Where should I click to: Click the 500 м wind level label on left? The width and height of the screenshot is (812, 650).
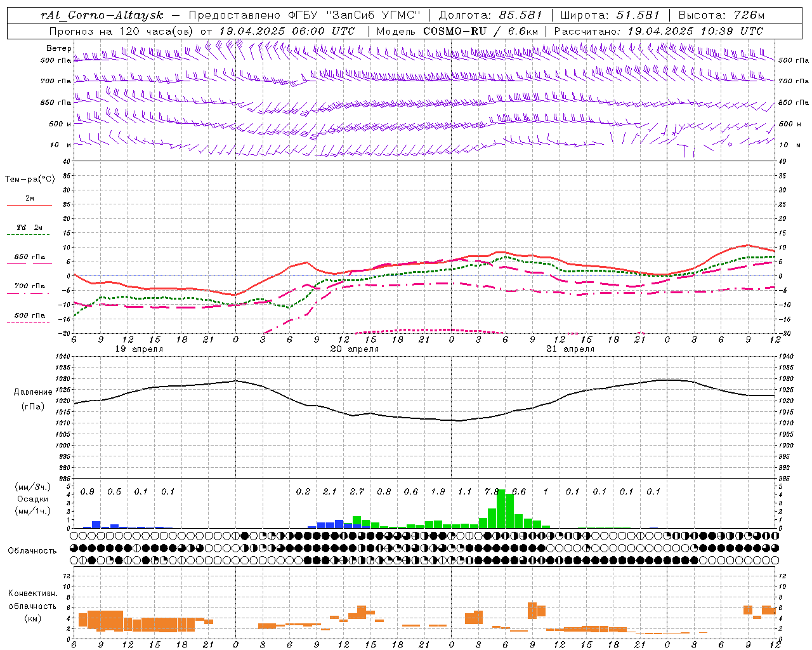point(60,124)
